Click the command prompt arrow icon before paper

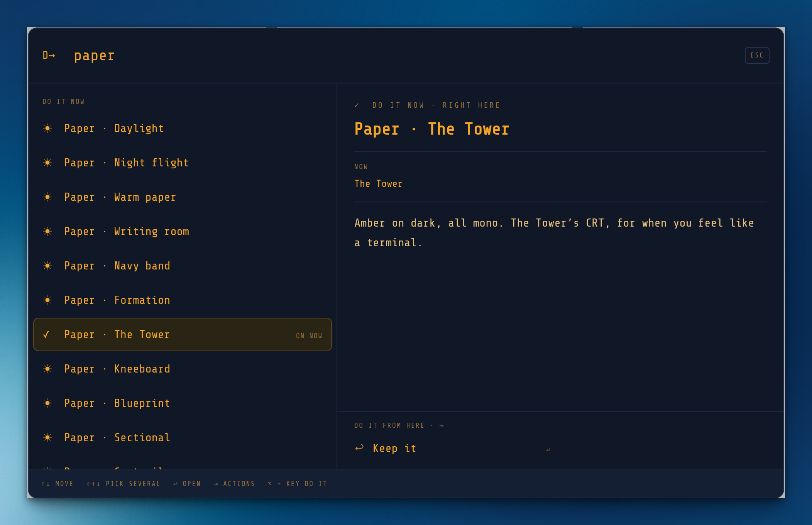(x=49, y=55)
